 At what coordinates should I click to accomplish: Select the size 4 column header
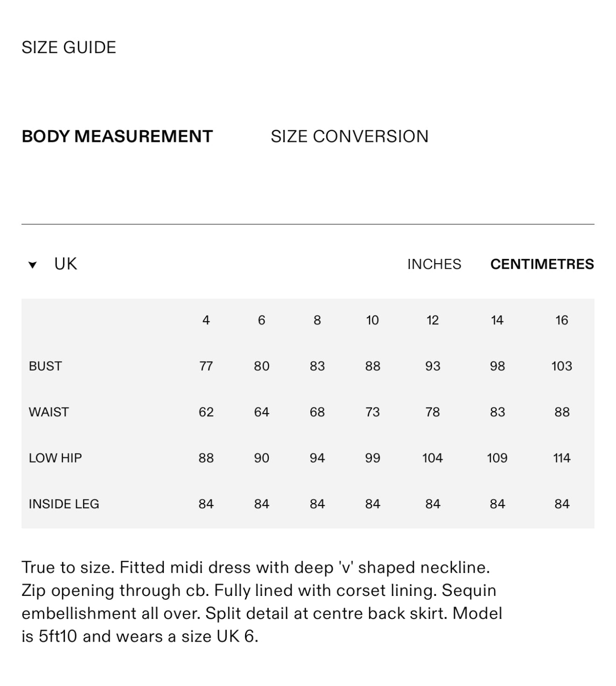click(206, 320)
